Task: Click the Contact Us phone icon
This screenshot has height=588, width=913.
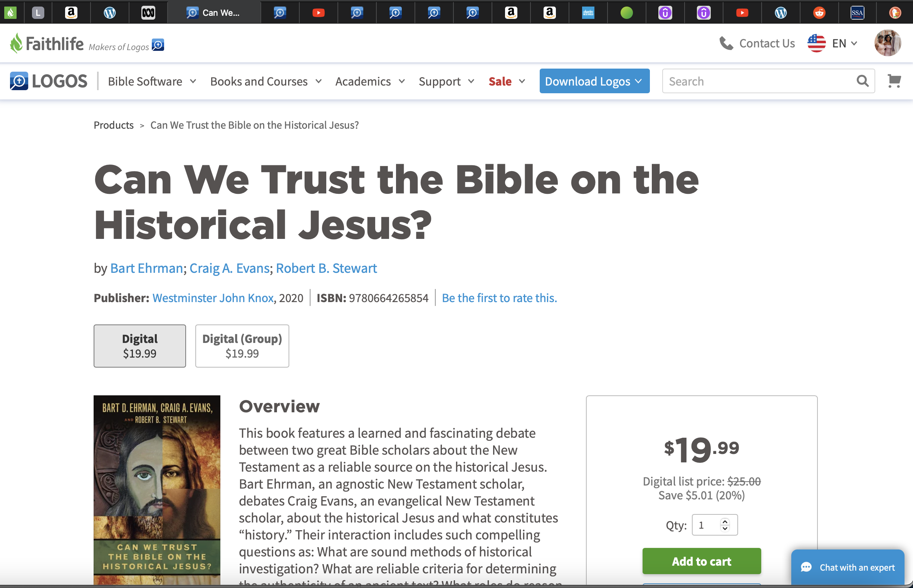Action: pyautogui.click(x=726, y=43)
